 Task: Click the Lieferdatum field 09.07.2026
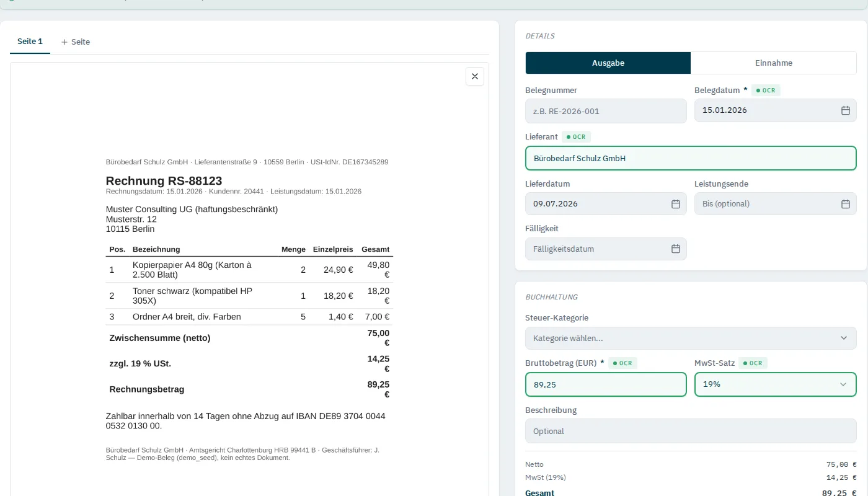coord(606,204)
